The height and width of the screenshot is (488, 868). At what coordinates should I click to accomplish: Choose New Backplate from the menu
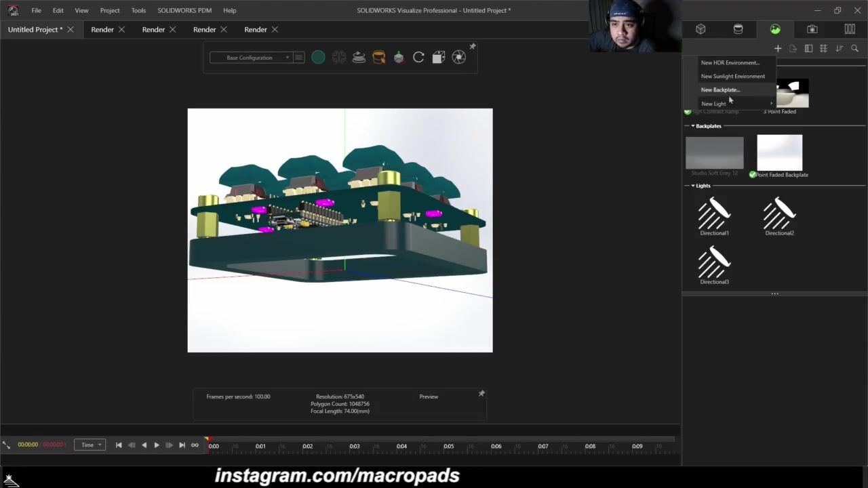(x=720, y=89)
